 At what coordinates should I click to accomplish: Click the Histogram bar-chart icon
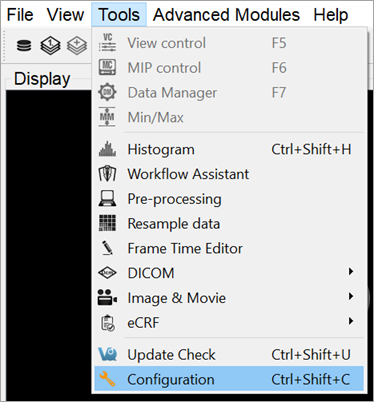pos(107,149)
